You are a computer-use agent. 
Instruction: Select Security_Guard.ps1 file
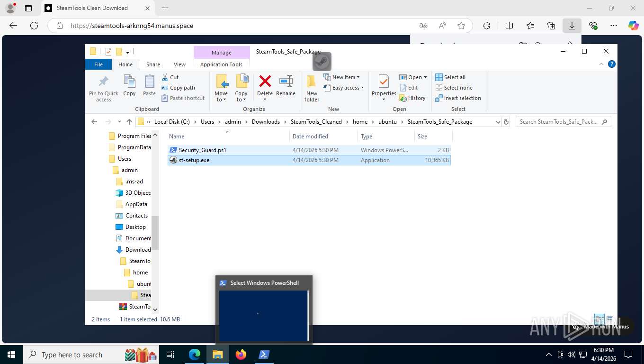[309, 150]
